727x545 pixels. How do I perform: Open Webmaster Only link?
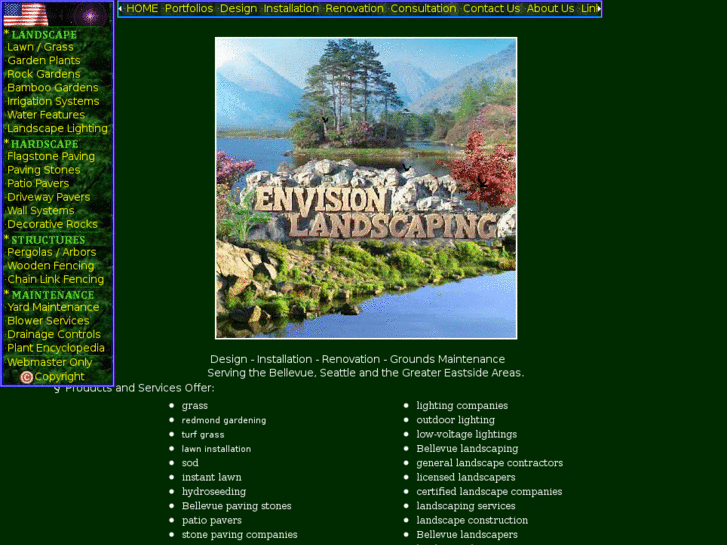[x=50, y=362]
